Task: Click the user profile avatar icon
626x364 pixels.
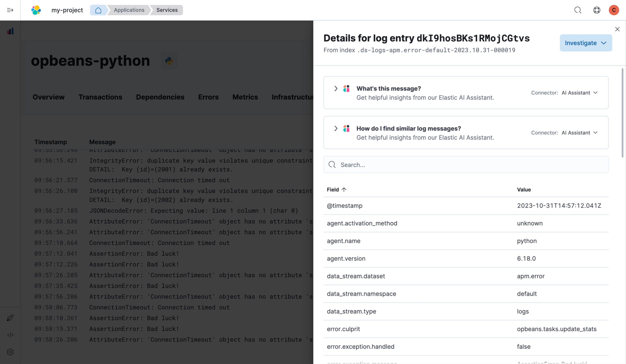Action: pyautogui.click(x=614, y=9)
